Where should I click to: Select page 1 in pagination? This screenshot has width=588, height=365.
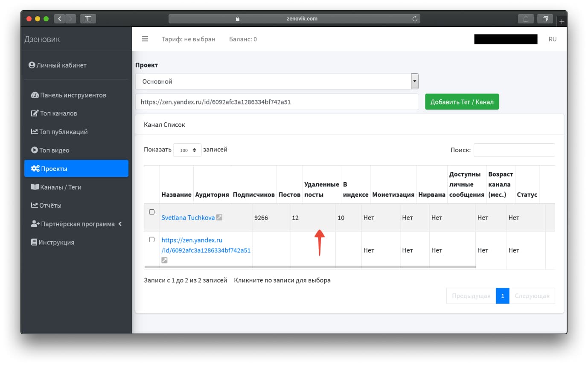pos(503,295)
